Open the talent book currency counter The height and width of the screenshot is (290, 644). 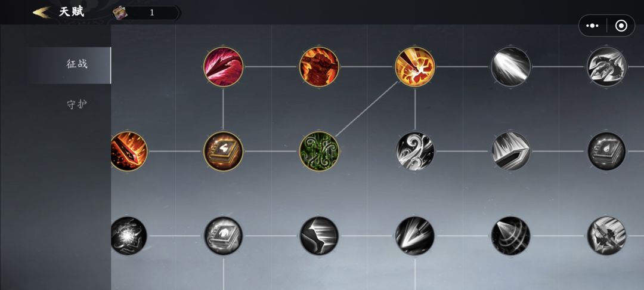coord(146,13)
